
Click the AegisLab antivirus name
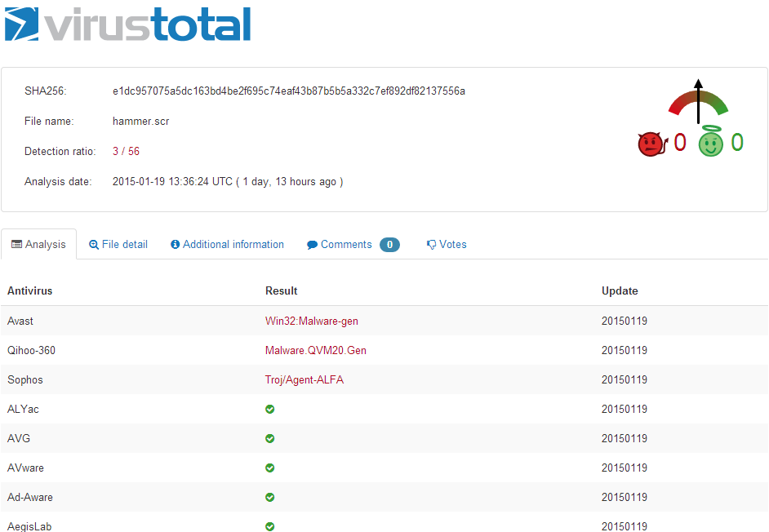pyautogui.click(x=29, y=526)
